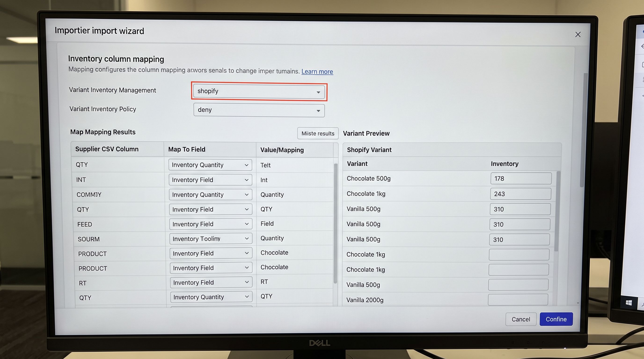The width and height of the screenshot is (644, 359).
Task: Click the Miiste results button
Action: [x=318, y=133]
